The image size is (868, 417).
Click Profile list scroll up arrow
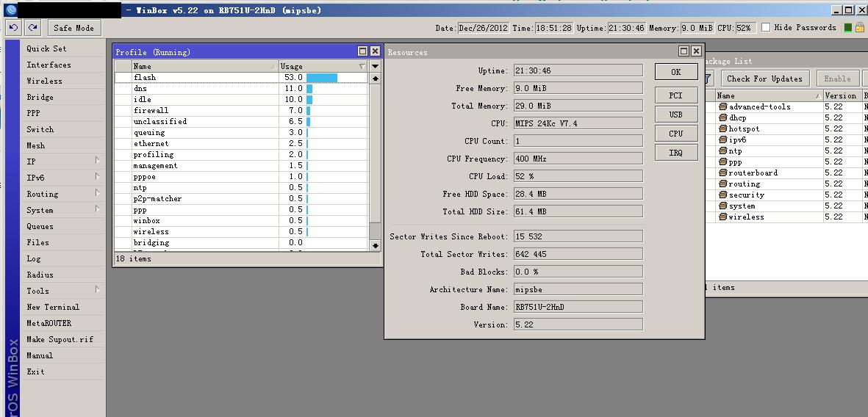click(375, 79)
